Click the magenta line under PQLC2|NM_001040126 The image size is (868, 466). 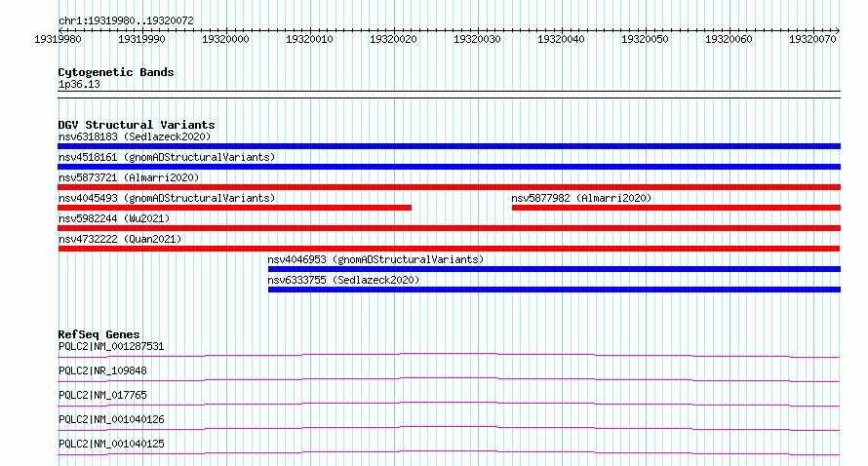click(449, 428)
